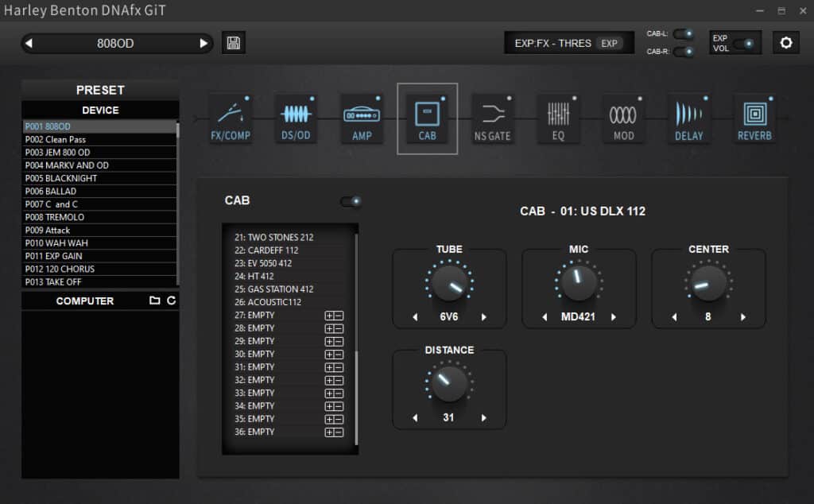The image size is (814, 504).
Task: Select preset P008 TREMOLO
Action: 99,217
